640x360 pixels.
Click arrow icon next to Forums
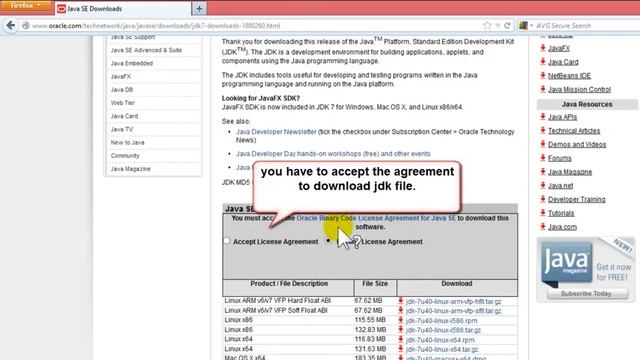(x=543, y=158)
